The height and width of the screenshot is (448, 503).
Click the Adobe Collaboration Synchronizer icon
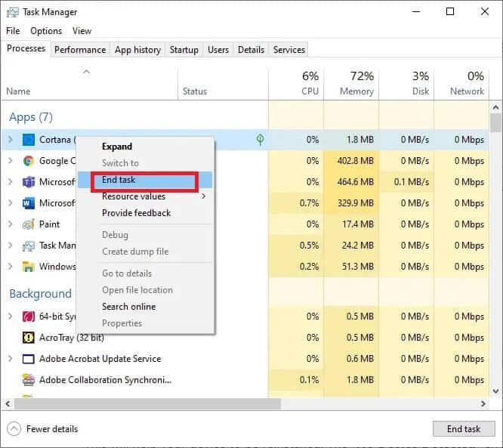click(x=29, y=380)
